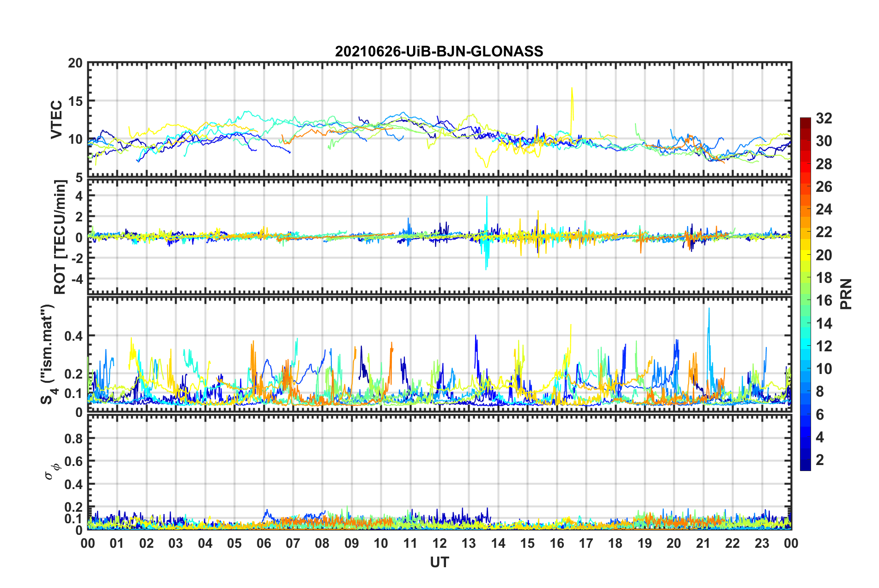Click the plot title 20210626-UiB-BJN-GLONASS

[439, 51]
